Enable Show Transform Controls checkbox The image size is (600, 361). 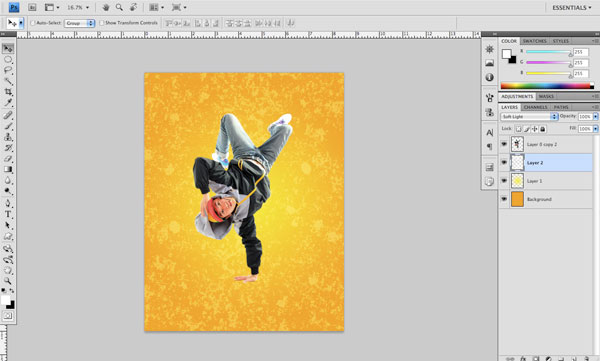pyautogui.click(x=102, y=23)
